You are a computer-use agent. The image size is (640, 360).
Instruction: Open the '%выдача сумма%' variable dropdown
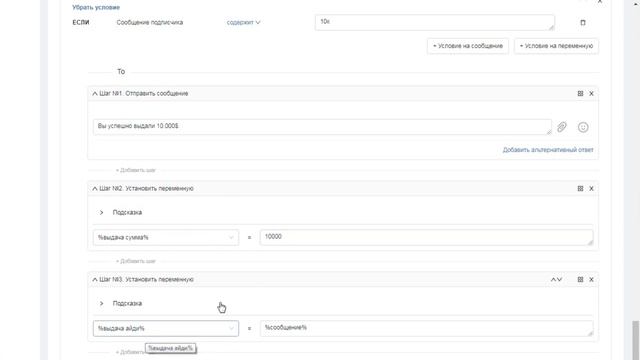tap(166, 238)
